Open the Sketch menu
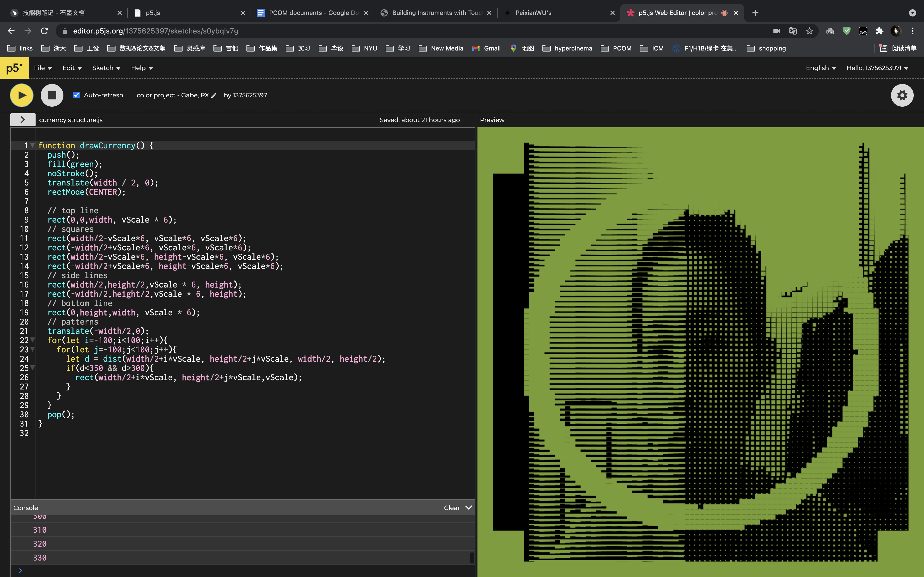This screenshot has width=924, height=577. [x=106, y=68]
